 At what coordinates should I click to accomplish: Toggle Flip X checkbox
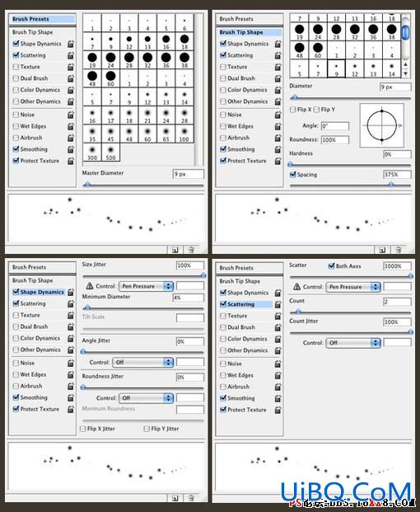[293, 110]
